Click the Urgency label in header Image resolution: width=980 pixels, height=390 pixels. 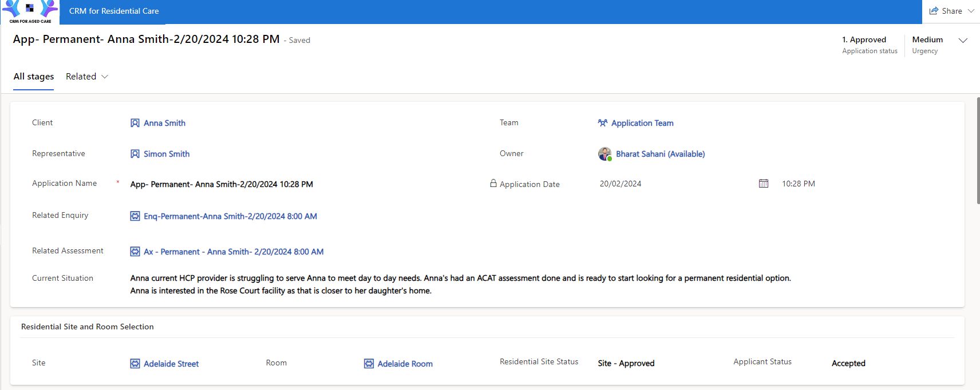click(925, 51)
